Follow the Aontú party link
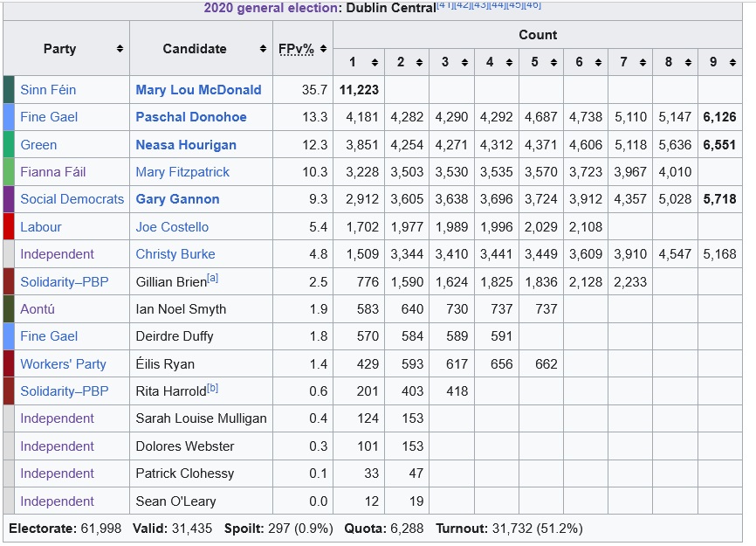This screenshot has width=756, height=546. pos(38,308)
